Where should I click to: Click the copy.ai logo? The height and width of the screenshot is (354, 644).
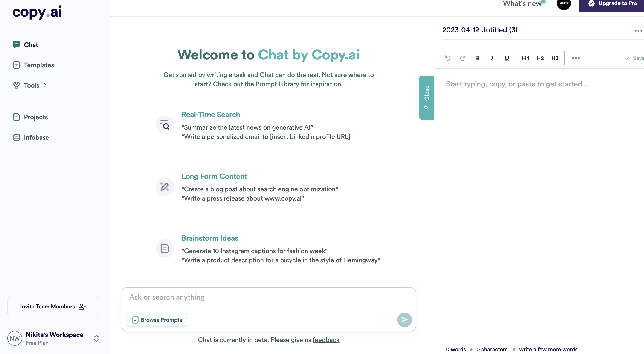[37, 12]
